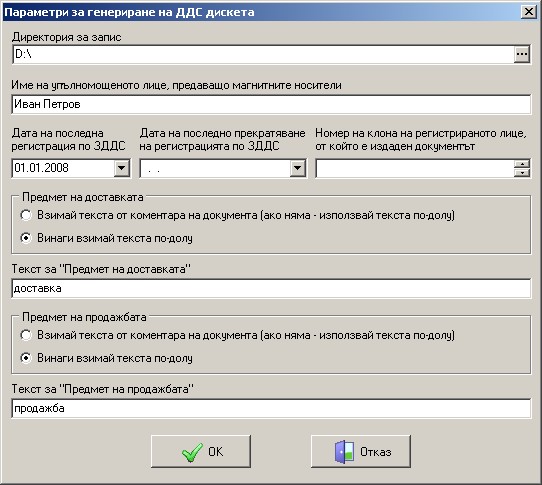542x485 pixels.
Task: Open the directory browse ellipsis button
Action: tap(522, 54)
